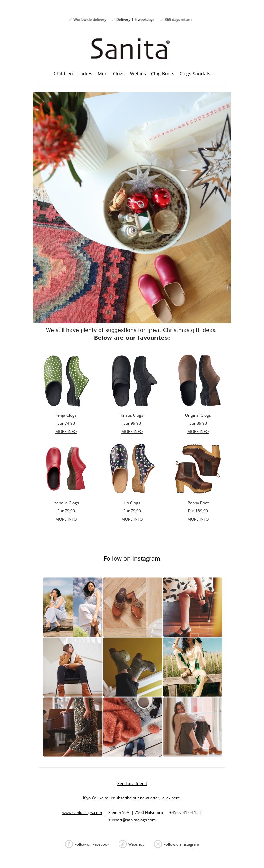Select the Clogs Sandals menu link
The image size is (264, 868).
click(x=194, y=74)
